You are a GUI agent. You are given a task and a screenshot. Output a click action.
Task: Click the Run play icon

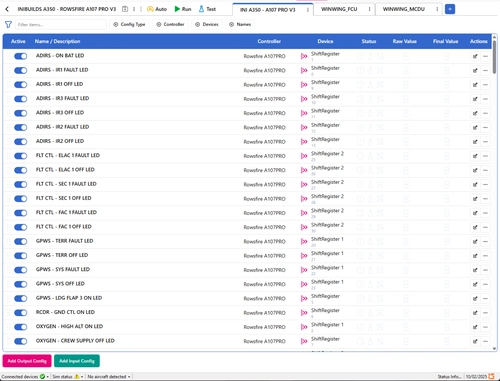click(x=177, y=9)
